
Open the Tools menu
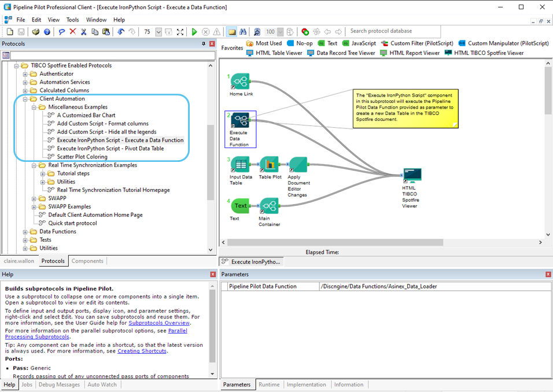pyautogui.click(x=73, y=20)
